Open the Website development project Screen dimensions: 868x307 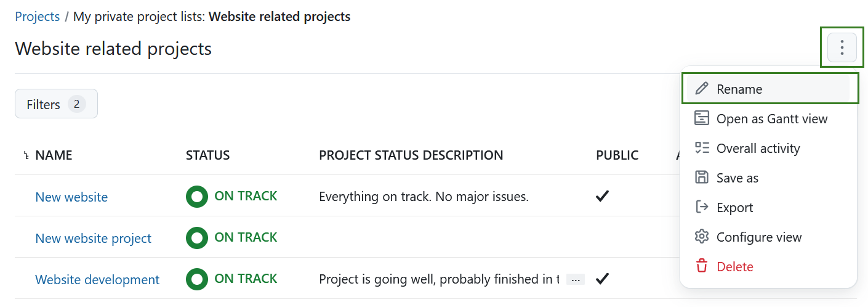97,280
